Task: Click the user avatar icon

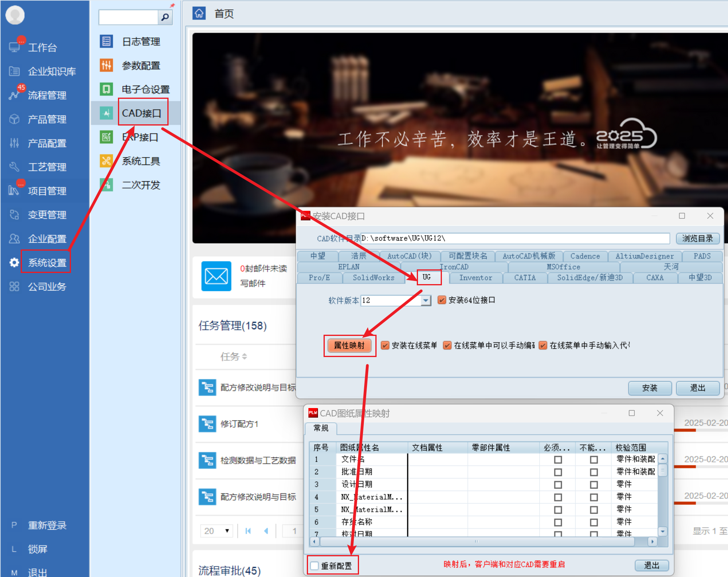Action: click(x=15, y=15)
